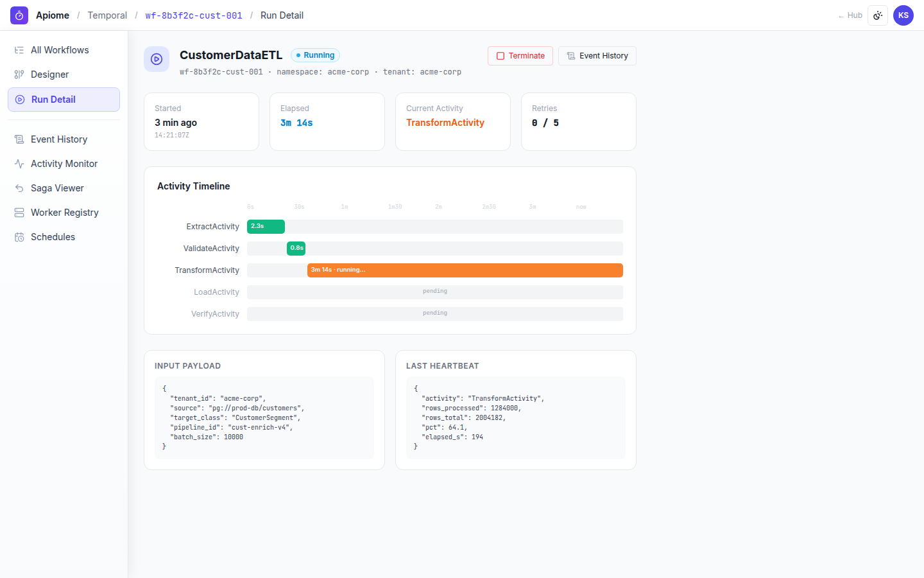The image size is (924, 578).
Task: Select the Run Detail sidebar item
Action: pos(64,100)
